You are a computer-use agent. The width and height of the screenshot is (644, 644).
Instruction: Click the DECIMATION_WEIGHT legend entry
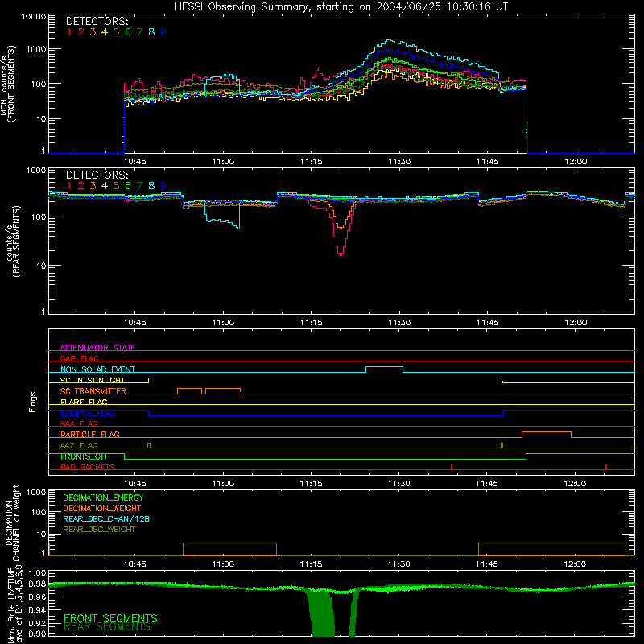102,508
